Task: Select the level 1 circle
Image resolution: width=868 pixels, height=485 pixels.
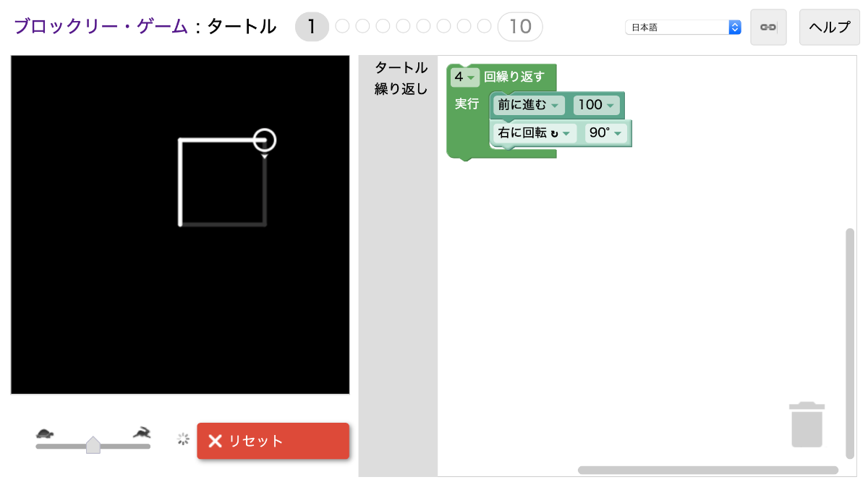Action: 312,27
